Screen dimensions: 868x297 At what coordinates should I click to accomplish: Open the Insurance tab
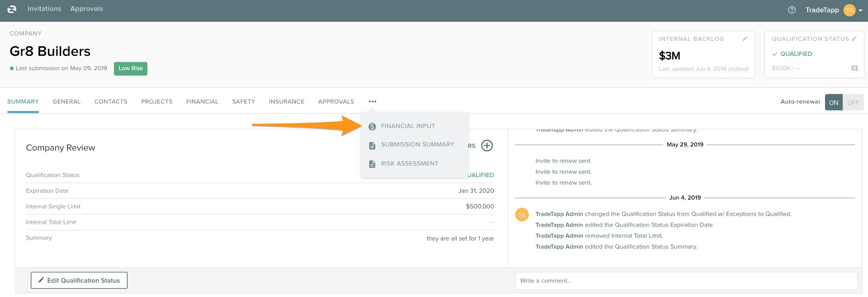click(286, 101)
